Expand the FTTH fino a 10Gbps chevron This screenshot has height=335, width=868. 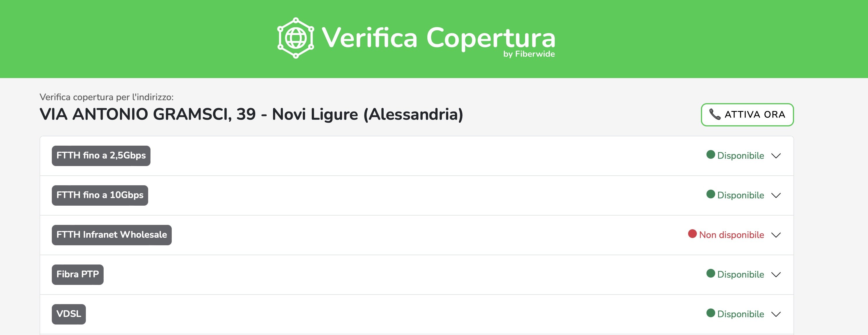pos(776,195)
